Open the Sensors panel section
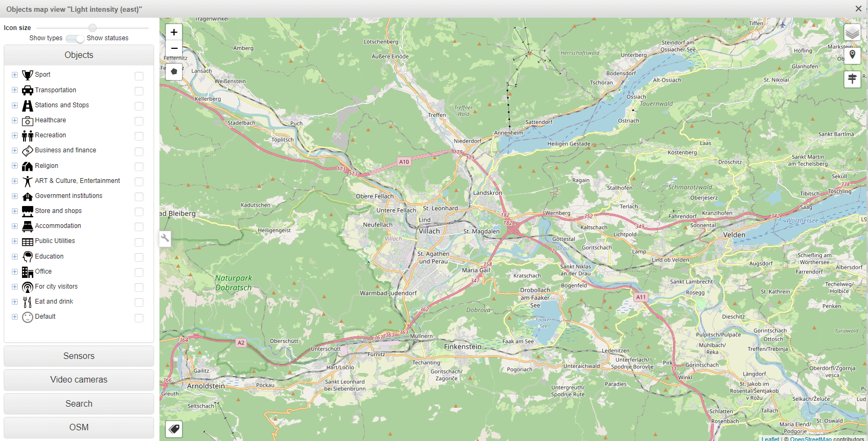 [x=79, y=356]
